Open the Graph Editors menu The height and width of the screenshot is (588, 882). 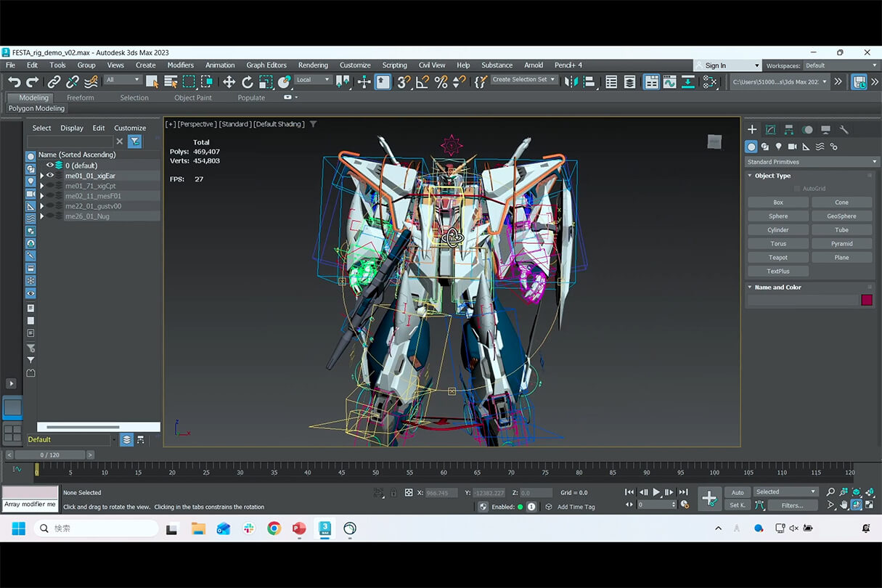(266, 65)
